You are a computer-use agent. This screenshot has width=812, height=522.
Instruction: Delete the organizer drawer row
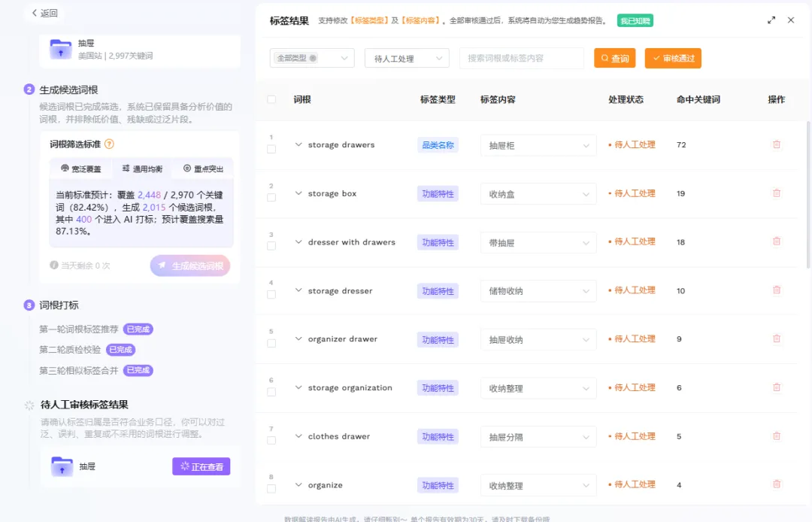[776, 338]
